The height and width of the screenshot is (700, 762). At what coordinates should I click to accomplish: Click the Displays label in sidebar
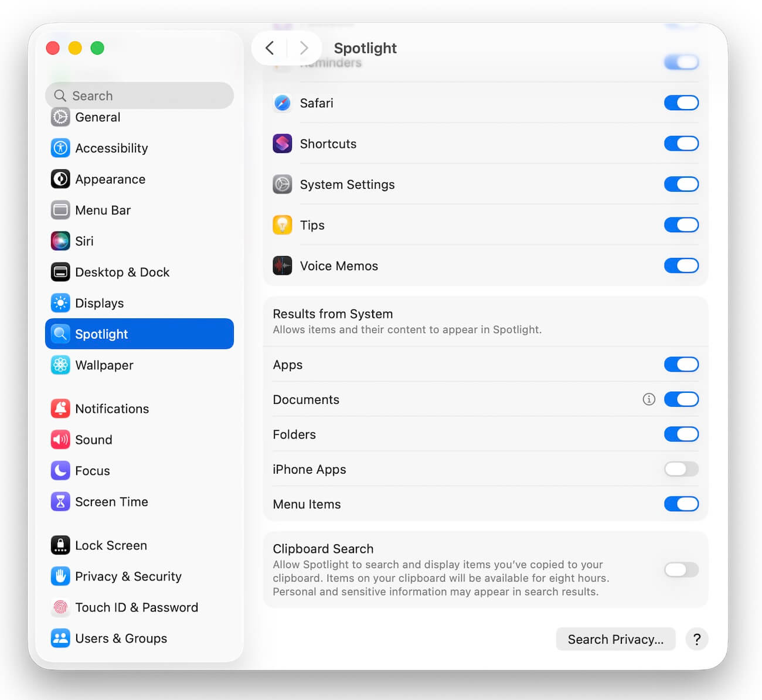pos(100,303)
